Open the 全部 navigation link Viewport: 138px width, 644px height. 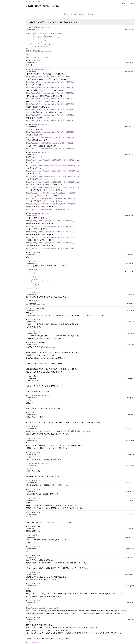(x=65, y=14)
